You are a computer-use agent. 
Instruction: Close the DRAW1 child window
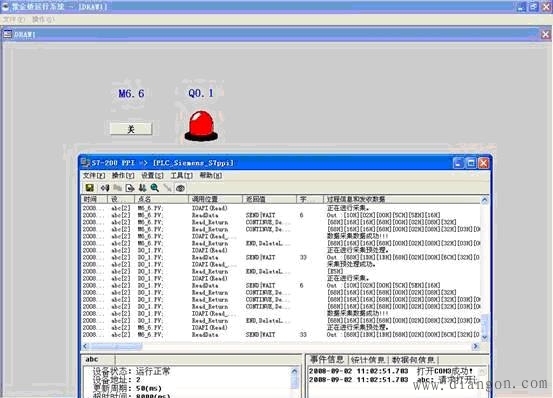pos(546,34)
